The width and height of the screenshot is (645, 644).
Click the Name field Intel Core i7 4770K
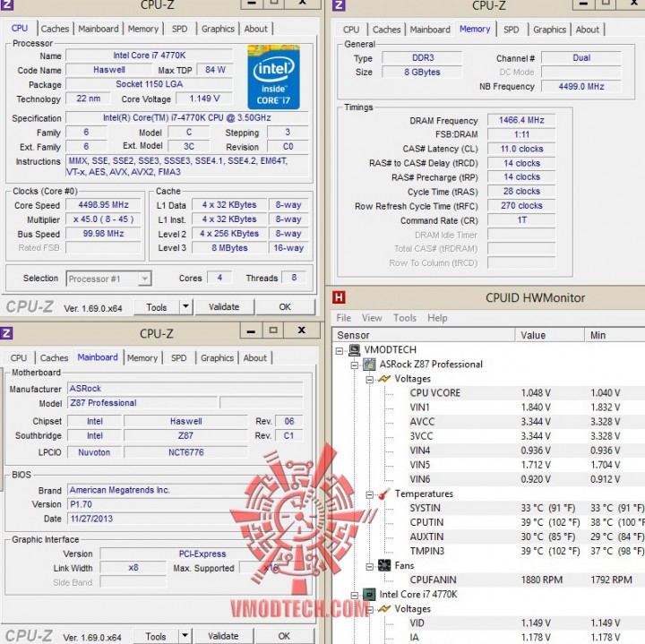coord(149,56)
